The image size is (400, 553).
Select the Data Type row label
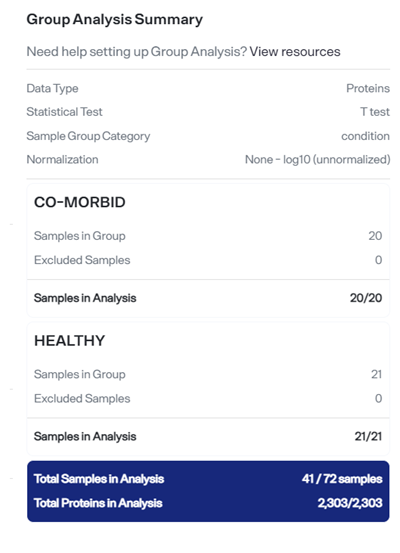(53, 89)
